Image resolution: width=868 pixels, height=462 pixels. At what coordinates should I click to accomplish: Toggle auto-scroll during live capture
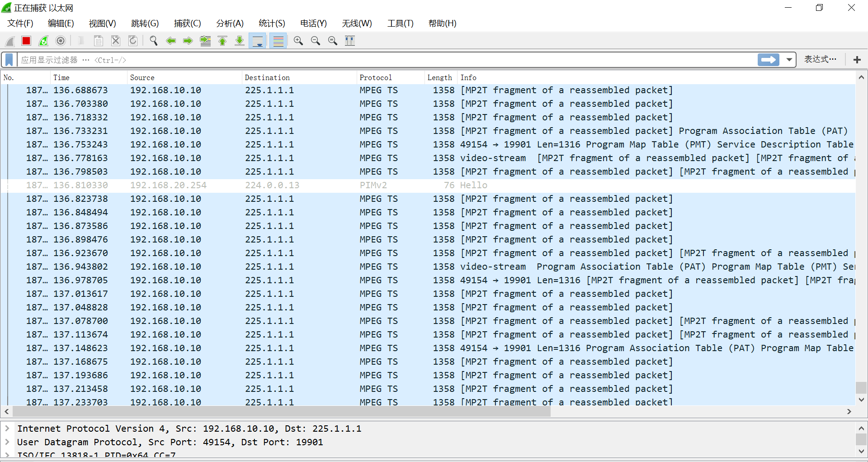point(258,41)
